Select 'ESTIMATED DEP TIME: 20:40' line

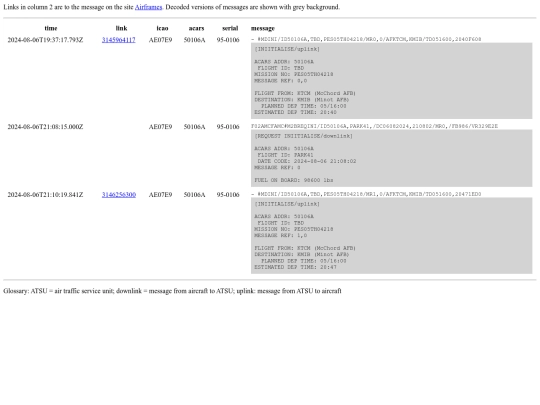pos(295,112)
